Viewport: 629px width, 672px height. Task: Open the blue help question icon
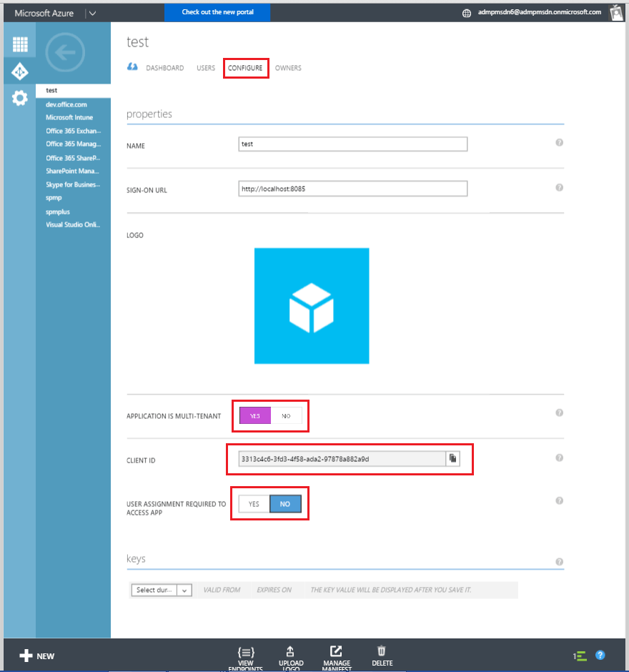pyautogui.click(x=600, y=656)
